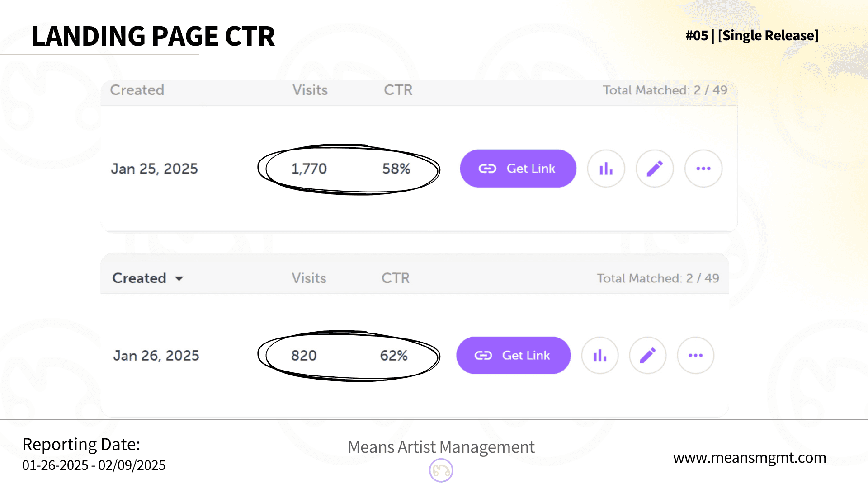Image resolution: width=868 pixels, height=488 pixels.
Task: Click the edit pencil icon for Jan 25 row
Action: click(x=655, y=169)
